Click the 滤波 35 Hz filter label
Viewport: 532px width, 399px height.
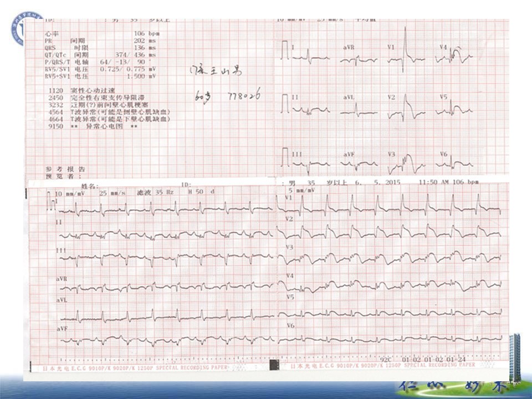[x=155, y=192]
